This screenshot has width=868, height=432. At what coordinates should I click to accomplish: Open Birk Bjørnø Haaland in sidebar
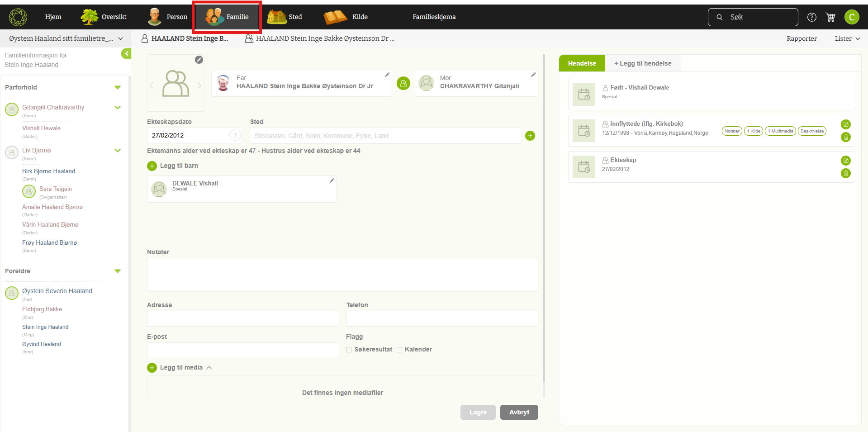click(x=48, y=171)
